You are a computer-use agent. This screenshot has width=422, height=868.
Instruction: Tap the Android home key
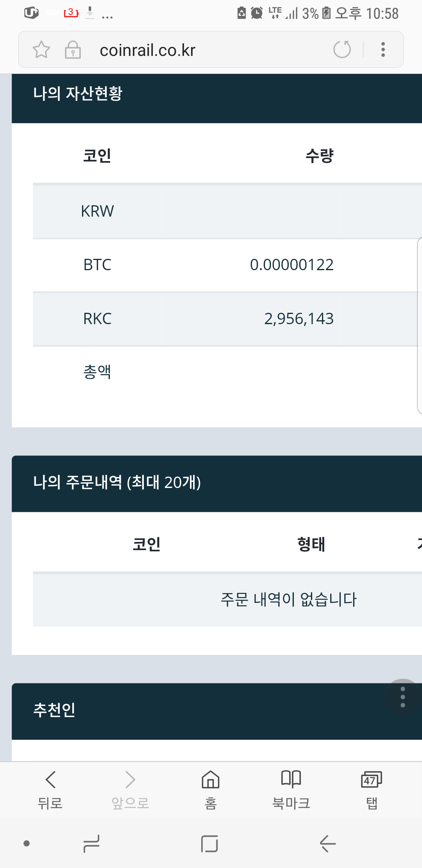coord(210,845)
